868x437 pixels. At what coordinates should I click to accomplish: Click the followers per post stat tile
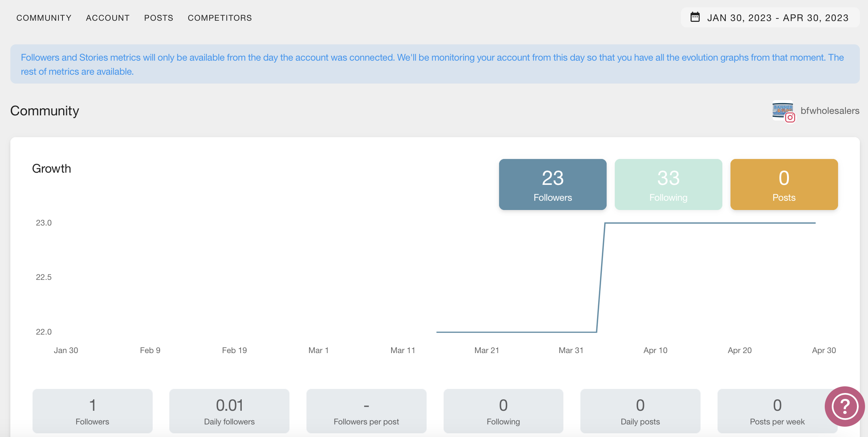[x=366, y=411]
